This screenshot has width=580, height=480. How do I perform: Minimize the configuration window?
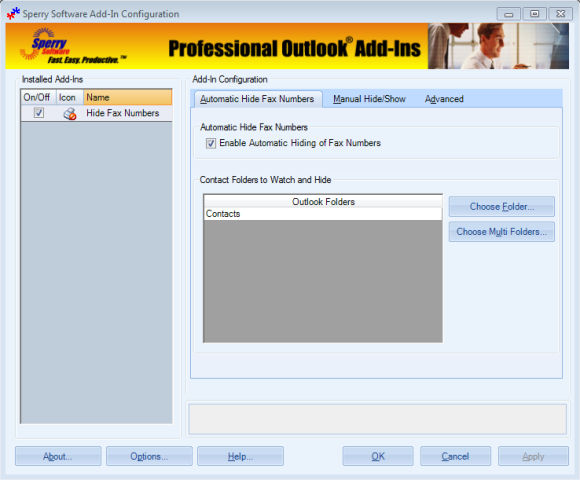pyautogui.click(x=509, y=14)
